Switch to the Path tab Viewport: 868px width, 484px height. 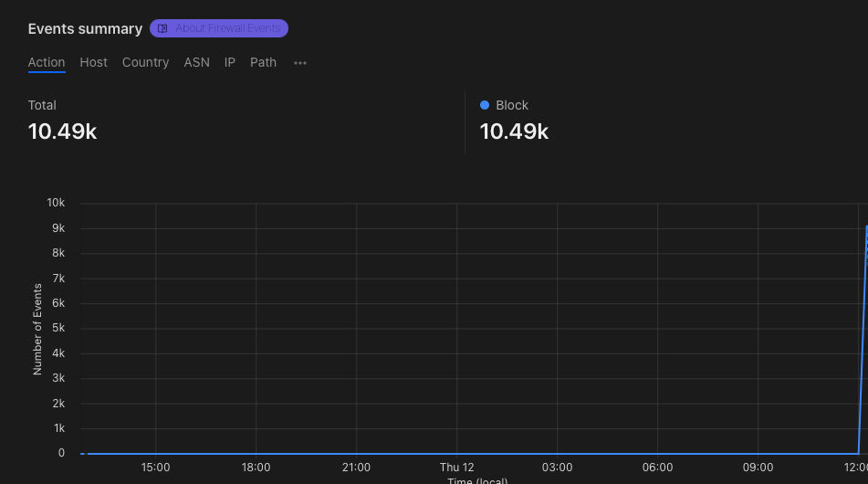click(263, 62)
